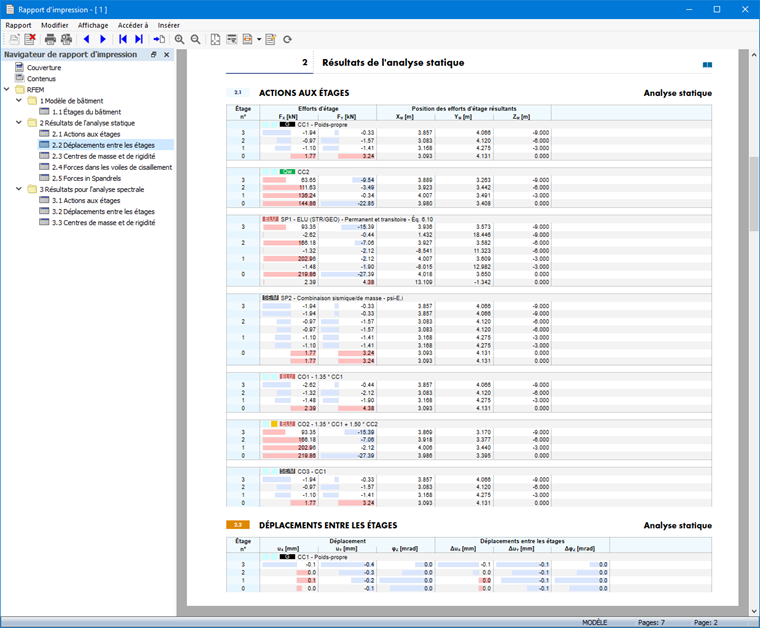Screen dimensions: 760x628
Task: Select 2.1 Actions aux étages in tree
Action: coord(86,134)
